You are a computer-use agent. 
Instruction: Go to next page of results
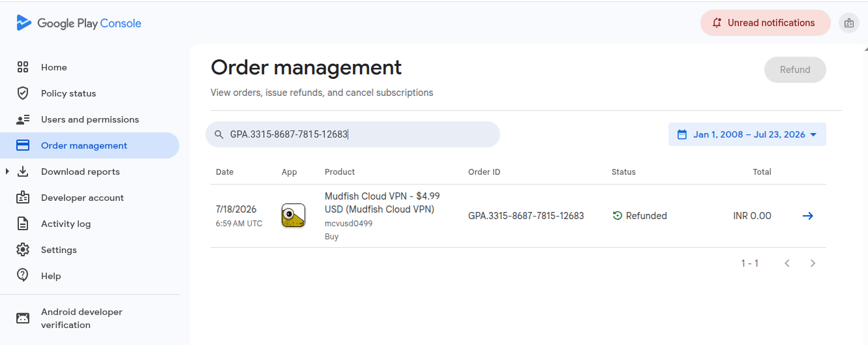pyautogui.click(x=813, y=263)
